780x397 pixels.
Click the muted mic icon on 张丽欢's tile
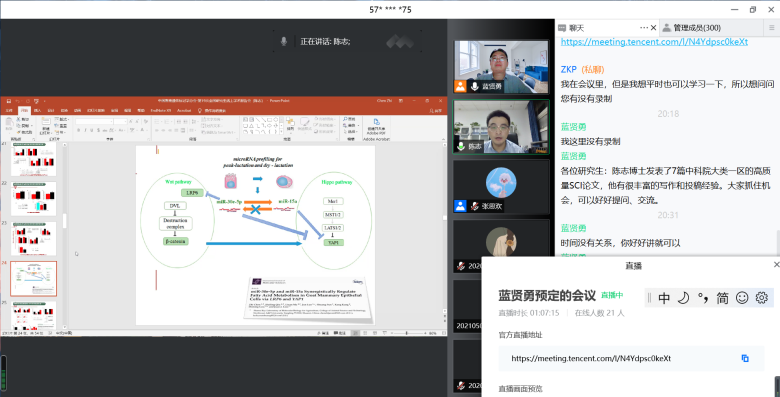pos(475,206)
